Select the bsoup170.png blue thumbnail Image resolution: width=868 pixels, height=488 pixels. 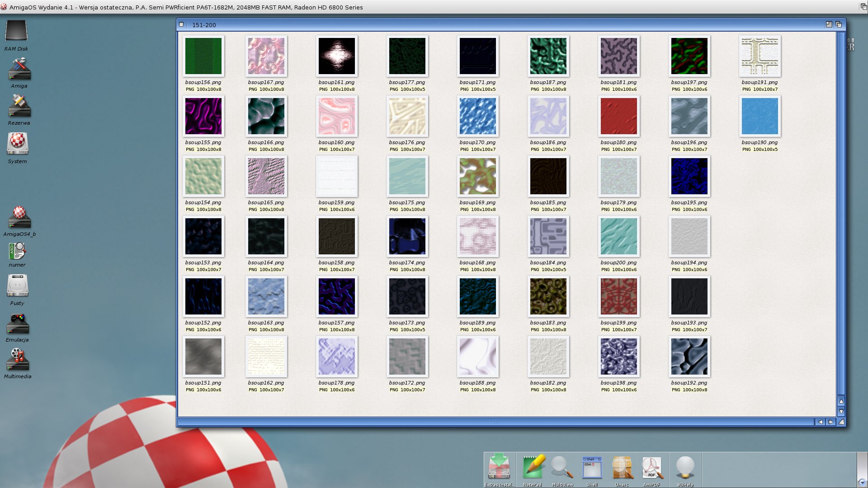coord(478,116)
